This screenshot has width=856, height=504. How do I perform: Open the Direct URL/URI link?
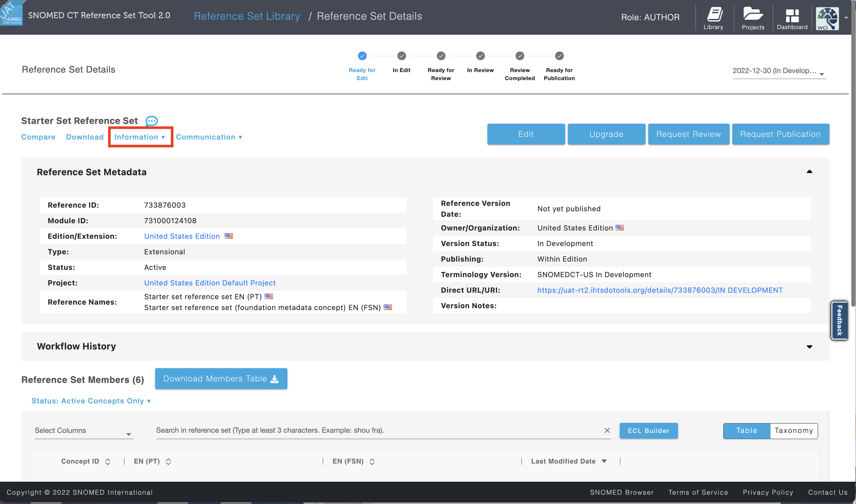[x=660, y=290]
